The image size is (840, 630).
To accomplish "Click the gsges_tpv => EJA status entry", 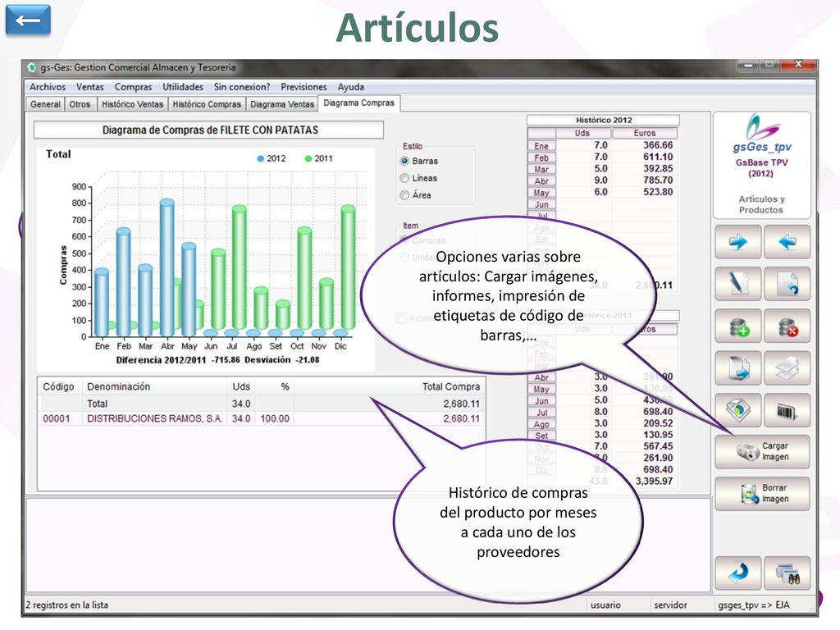I will point(753,605).
